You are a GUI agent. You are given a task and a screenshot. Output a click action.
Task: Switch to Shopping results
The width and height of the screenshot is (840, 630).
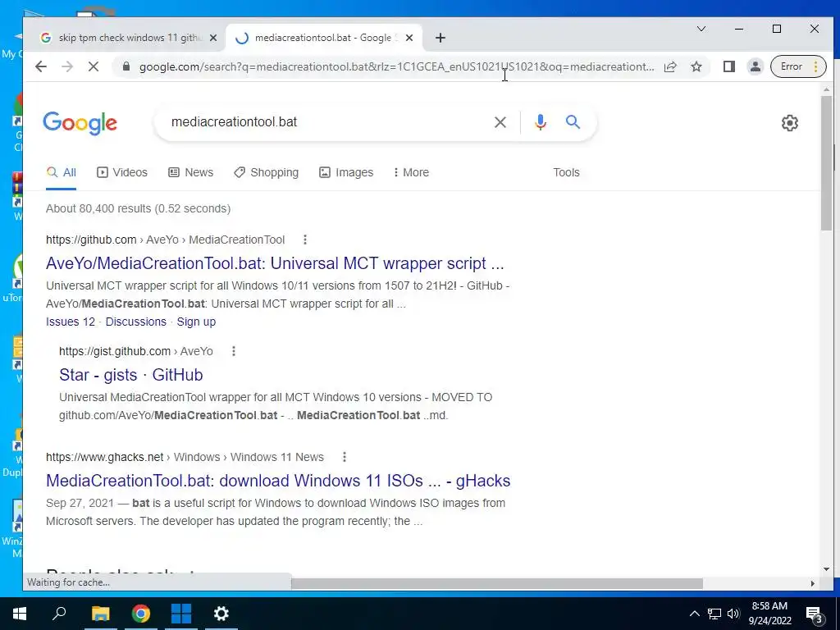[x=267, y=172]
